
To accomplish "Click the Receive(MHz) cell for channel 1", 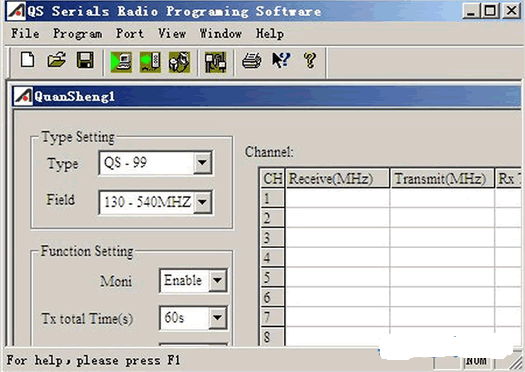I will pos(337,198).
